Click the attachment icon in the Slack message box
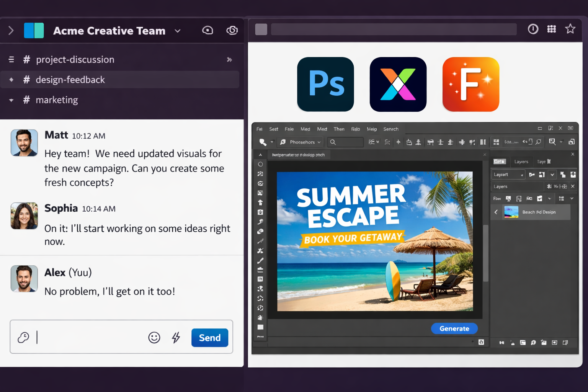Image resolution: width=588 pixels, height=392 pixels. pos(23,337)
